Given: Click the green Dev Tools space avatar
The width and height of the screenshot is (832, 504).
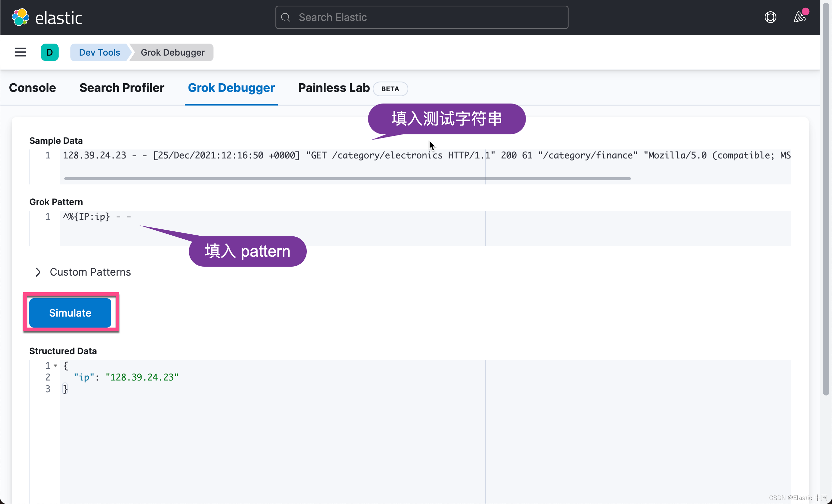Looking at the screenshot, I should click(x=50, y=52).
